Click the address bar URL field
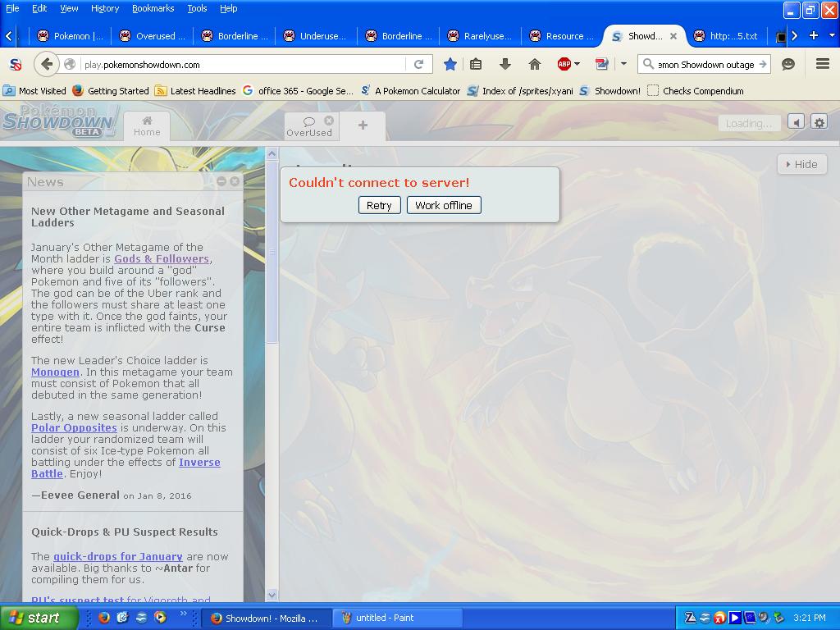Viewport: 840px width, 630px height. (244, 64)
